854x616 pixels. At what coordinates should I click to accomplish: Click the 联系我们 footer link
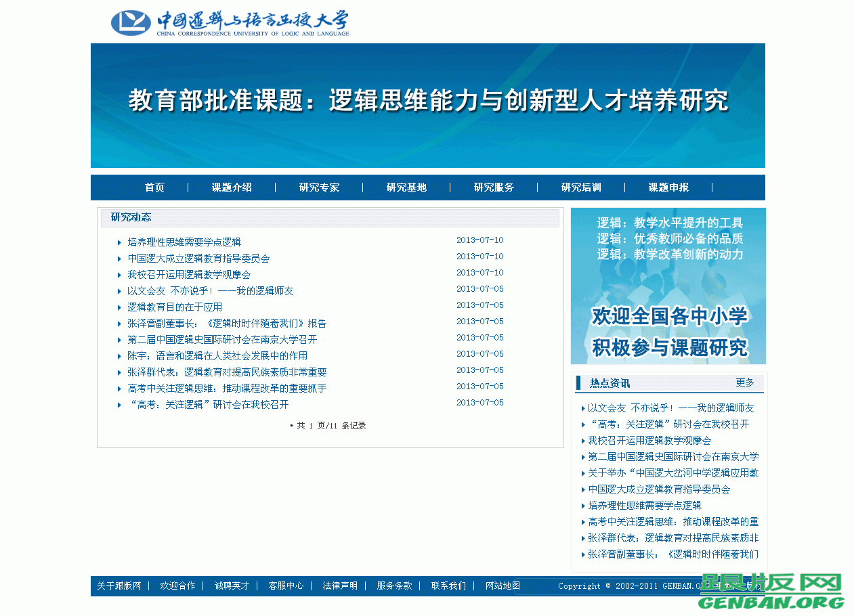(x=447, y=586)
